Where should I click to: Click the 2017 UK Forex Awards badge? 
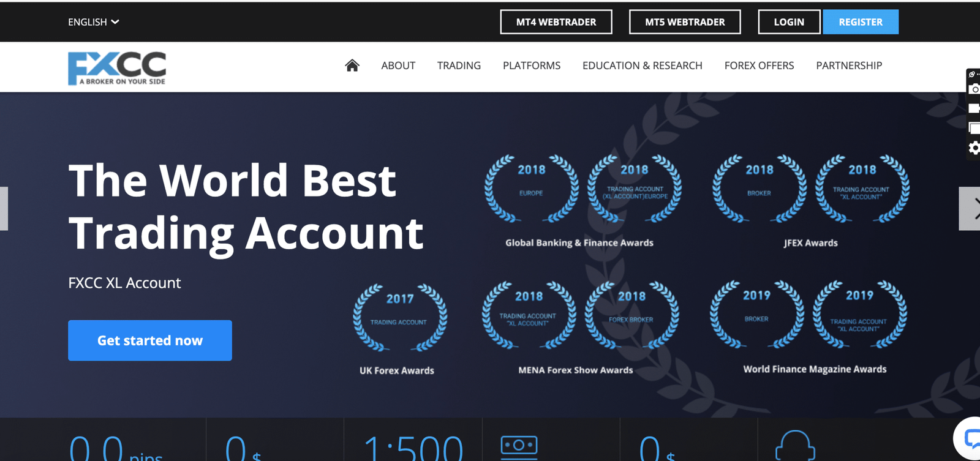tap(399, 318)
